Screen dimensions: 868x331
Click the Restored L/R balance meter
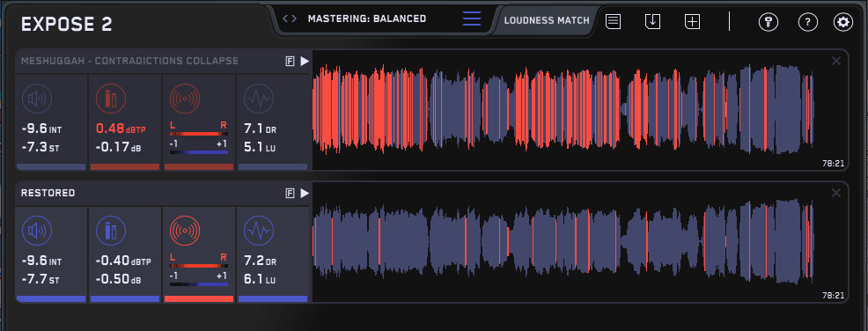(199, 266)
